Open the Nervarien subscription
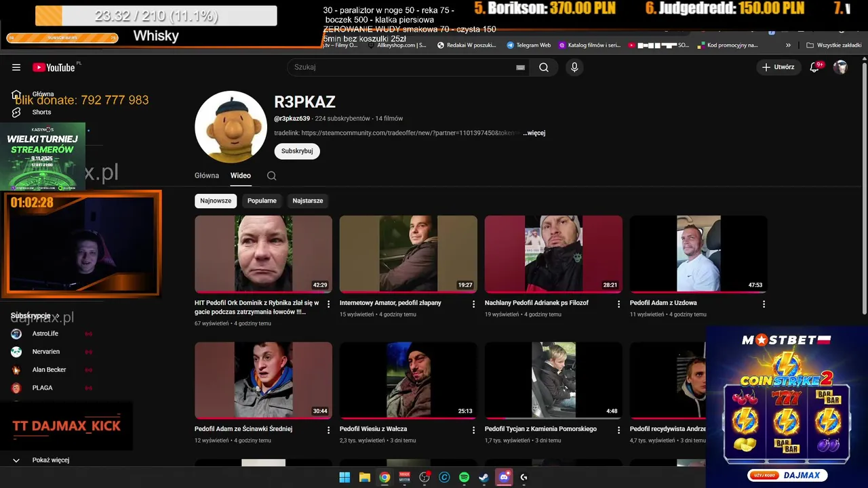 point(46,352)
